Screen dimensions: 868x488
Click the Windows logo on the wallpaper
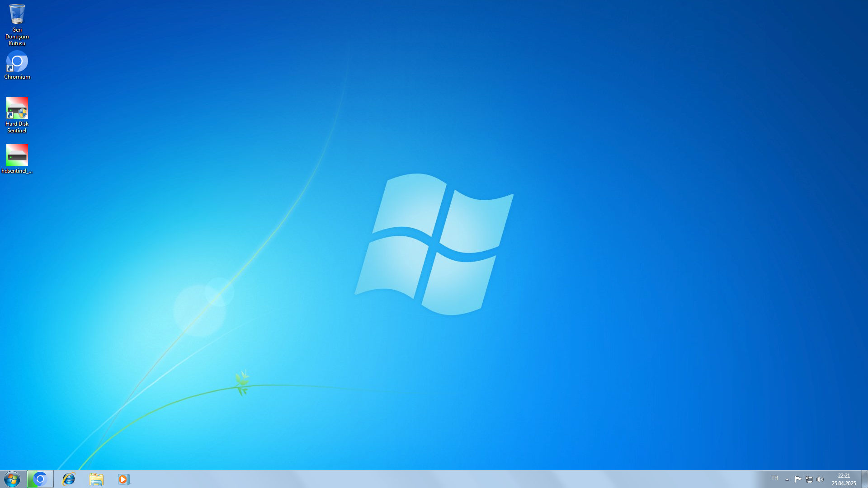point(434,244)
